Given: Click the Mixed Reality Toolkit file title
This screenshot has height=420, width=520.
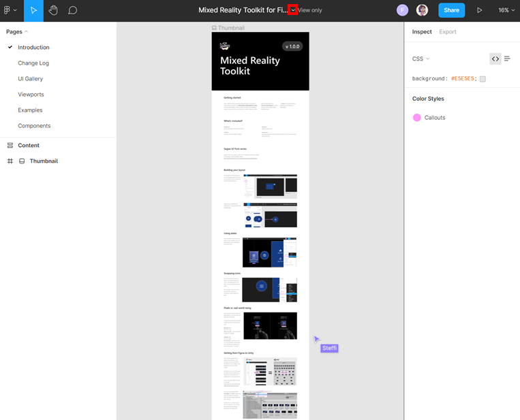Looking at the screenshot, I should point(243,10).
